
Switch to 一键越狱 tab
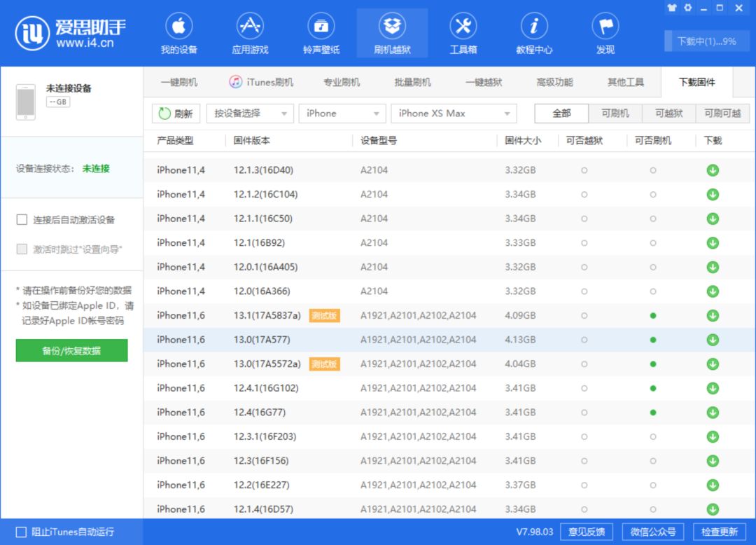(484, 82)
